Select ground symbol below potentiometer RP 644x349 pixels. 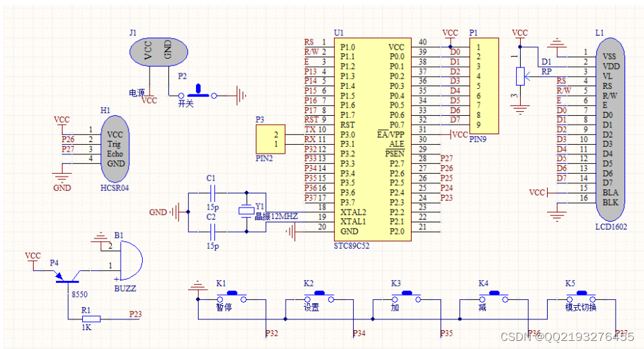pyautogui.click(x=520, y=110)
